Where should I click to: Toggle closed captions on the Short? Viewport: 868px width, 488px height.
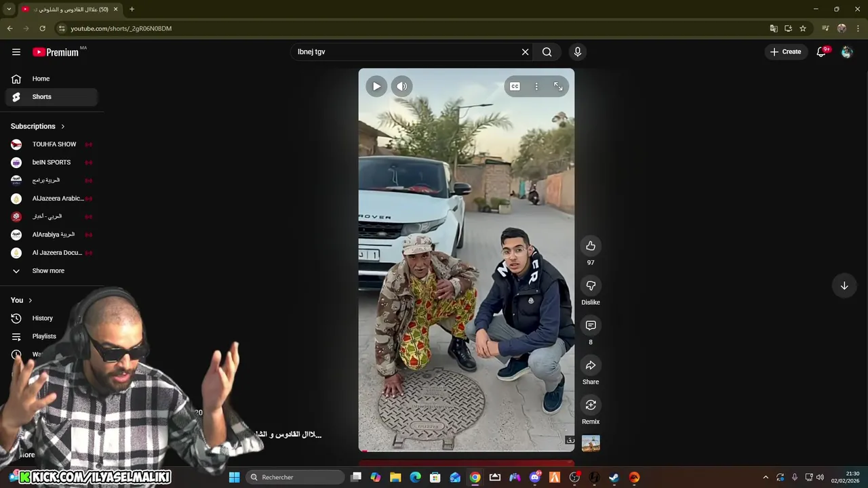(x=515, y=86)
